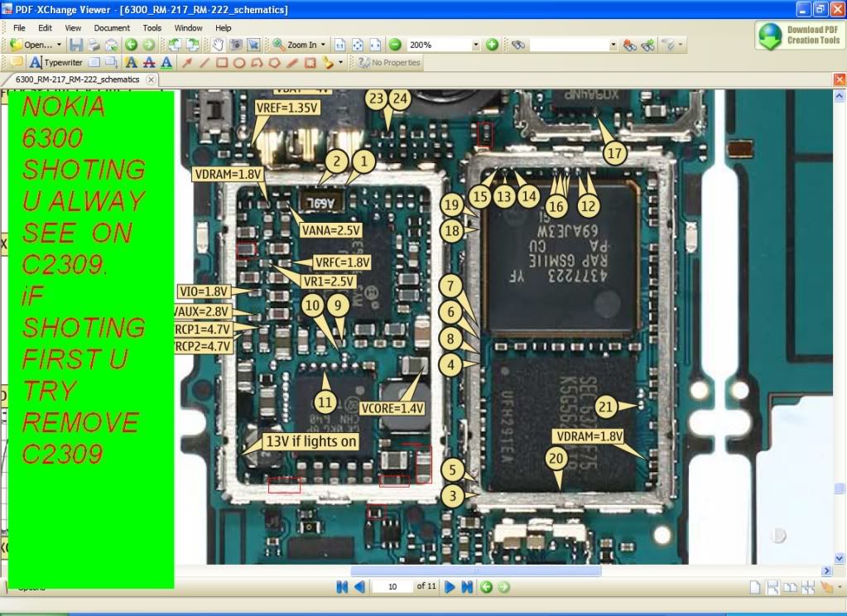The width and height of the screenshot is (847, 616).
Task: Select the Line drawing tool
Action: click(205, 63)
